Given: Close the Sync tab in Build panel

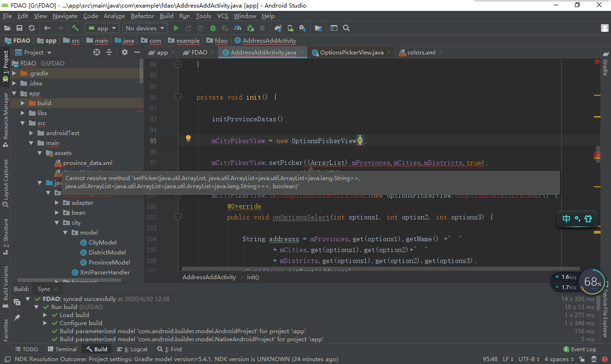Looking at the screenshot, I should 56,289.
